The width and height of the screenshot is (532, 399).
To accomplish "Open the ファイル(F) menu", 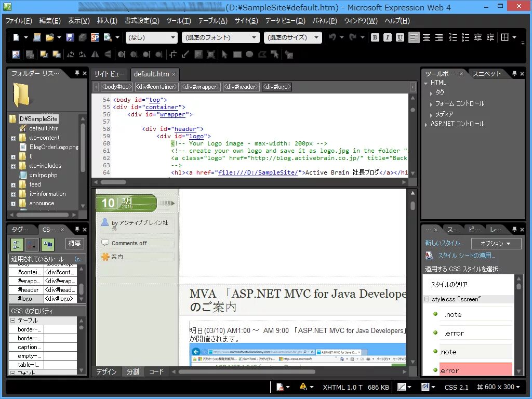I will tap(19, 21).
